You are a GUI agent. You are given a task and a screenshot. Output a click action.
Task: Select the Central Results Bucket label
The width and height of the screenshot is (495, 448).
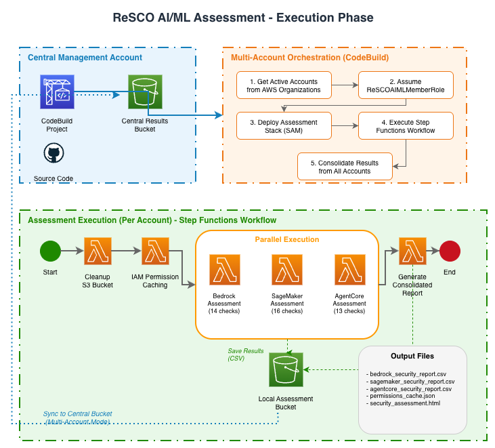click(145, 125)
